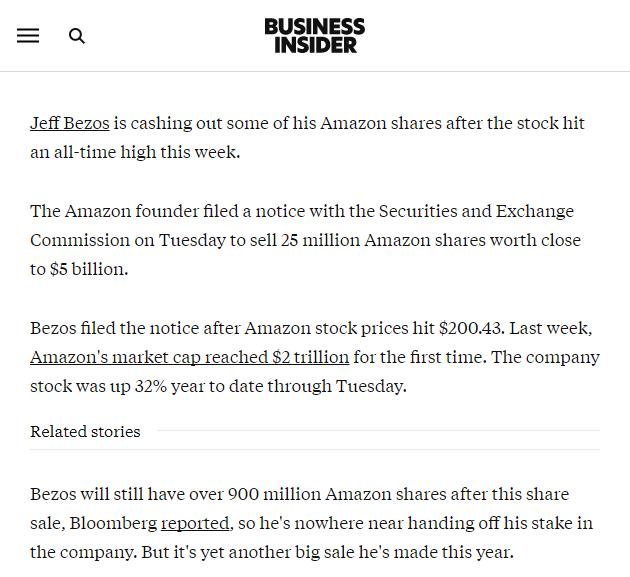Click the "$5 billion" text
Viewport: 630px width, 577px height.
[88, 269]
